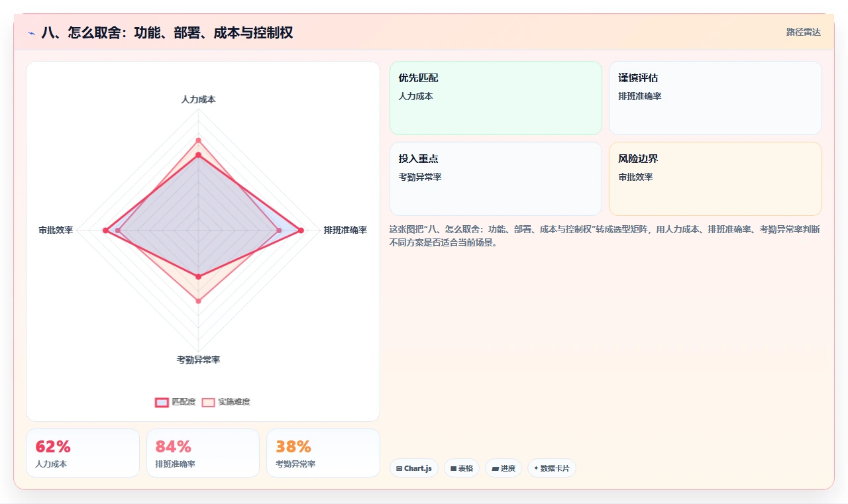Toggle the 实施难度 legend series

click(226, 402)
